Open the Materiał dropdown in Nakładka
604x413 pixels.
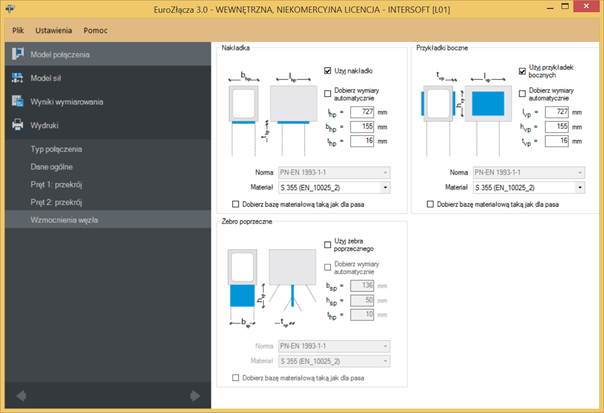[x=334, y=188]
